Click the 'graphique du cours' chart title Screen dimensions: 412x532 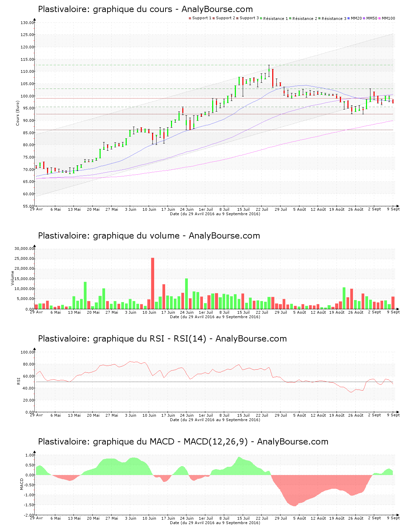click(145, 9)
